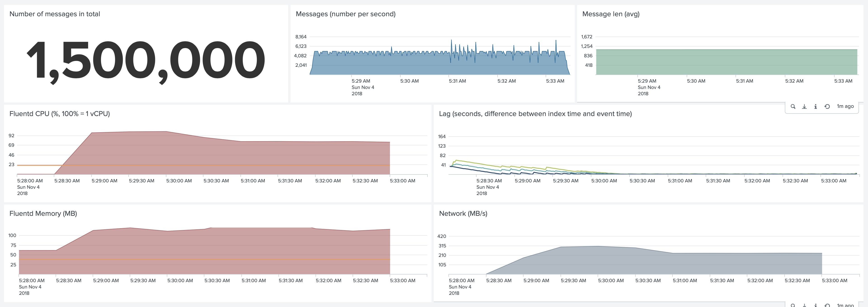Open search from Message len panel magnifier icon

coord(793,106)
